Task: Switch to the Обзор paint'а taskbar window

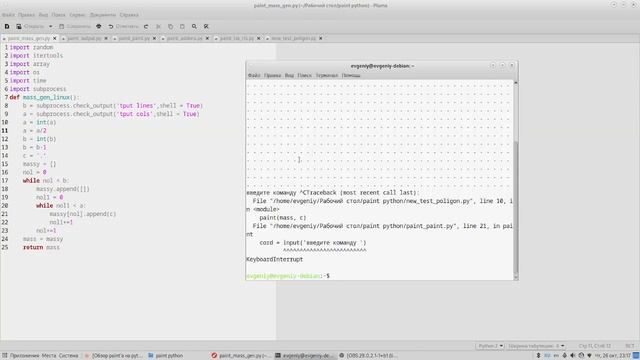Action: coord(113,356)
